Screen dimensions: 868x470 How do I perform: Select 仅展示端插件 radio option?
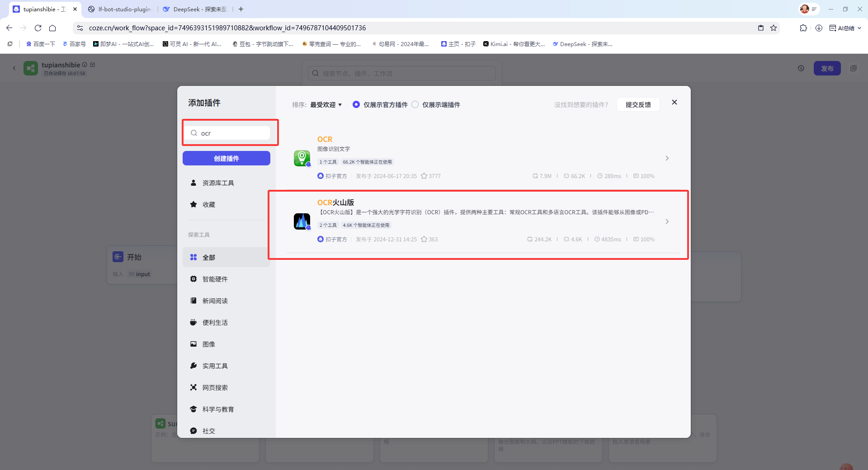(x=415, y=104)
